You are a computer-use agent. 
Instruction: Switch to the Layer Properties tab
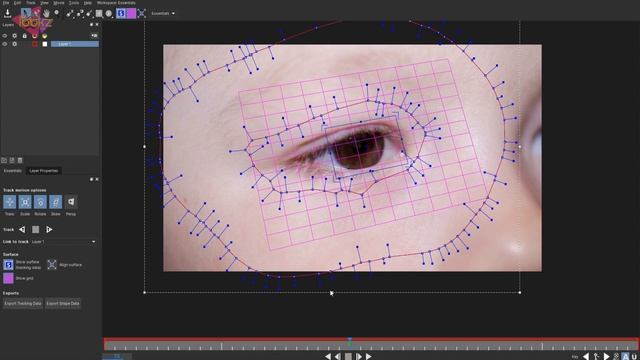(x=43, y=171)
